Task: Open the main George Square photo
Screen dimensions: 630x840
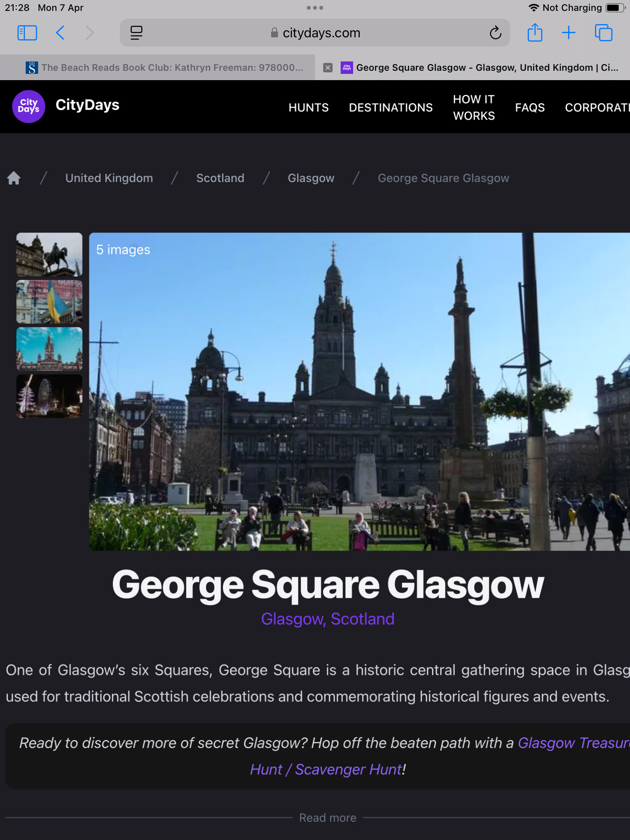Action: 359,391
